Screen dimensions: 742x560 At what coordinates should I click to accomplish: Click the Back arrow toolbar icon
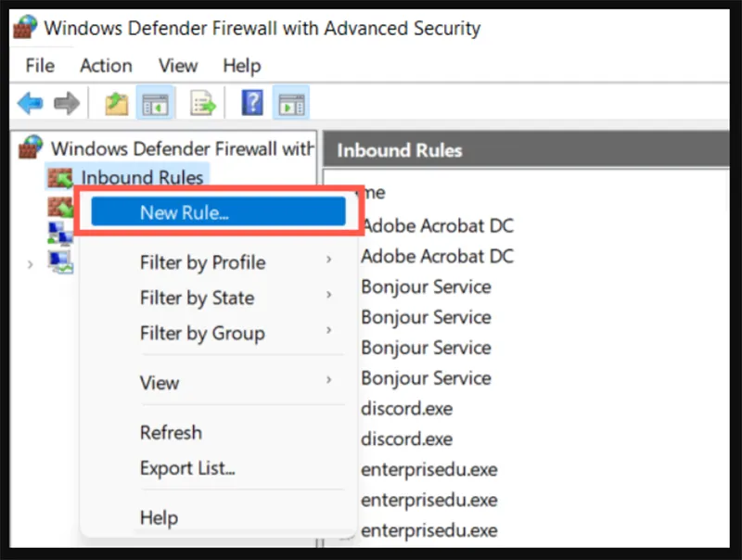click(x=30, y=103)
